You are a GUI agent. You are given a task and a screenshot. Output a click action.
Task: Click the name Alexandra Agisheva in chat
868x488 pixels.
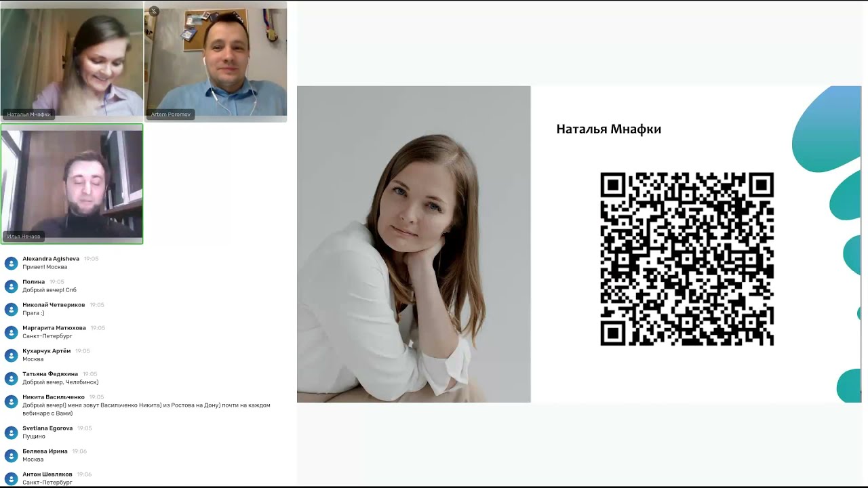pyautogui.click(x=51, y=259)
